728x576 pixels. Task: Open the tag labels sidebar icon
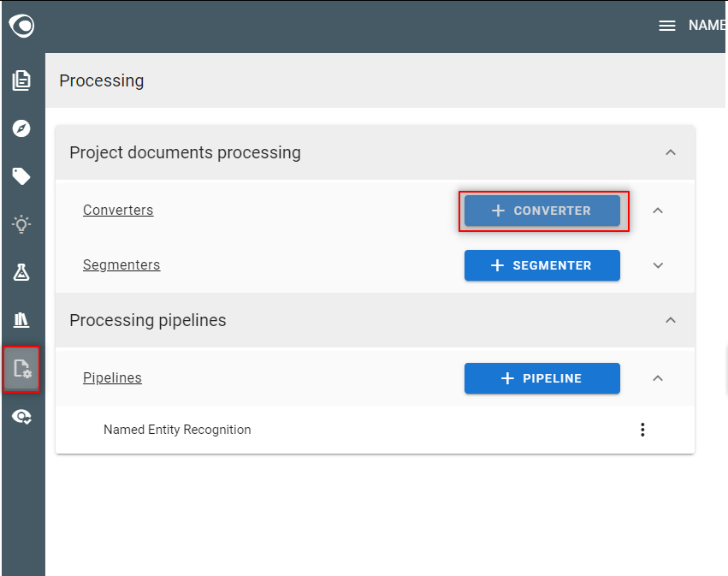[21, 176]
